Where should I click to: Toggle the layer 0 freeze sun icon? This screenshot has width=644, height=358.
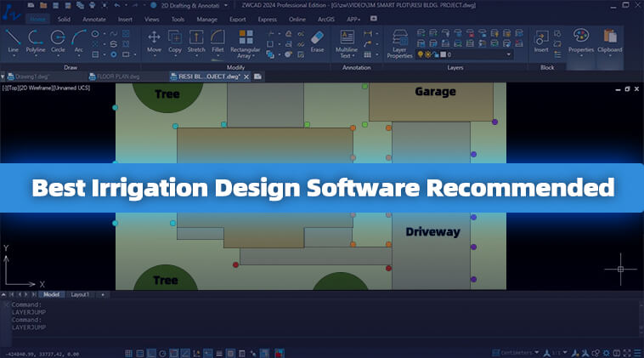coord(427,54)
